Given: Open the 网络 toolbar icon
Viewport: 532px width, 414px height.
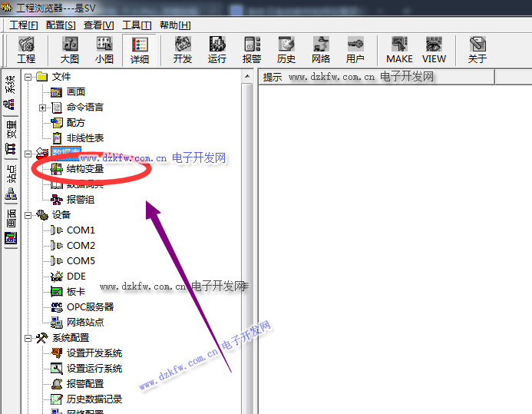Looking at the screenshot, I should coord(321,50).
